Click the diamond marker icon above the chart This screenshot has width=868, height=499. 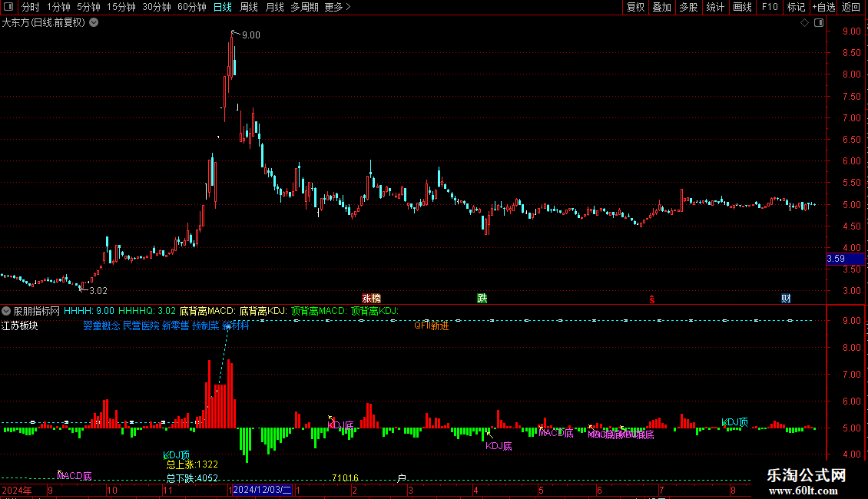point(804,23)
